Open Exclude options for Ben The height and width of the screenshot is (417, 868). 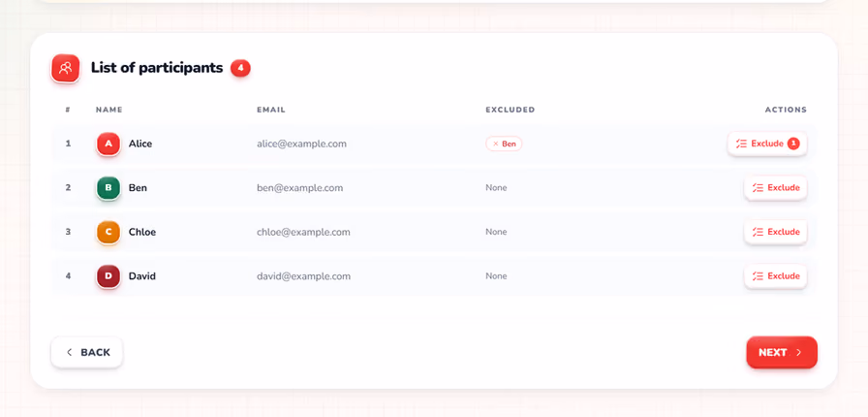[x=775, y=188]
